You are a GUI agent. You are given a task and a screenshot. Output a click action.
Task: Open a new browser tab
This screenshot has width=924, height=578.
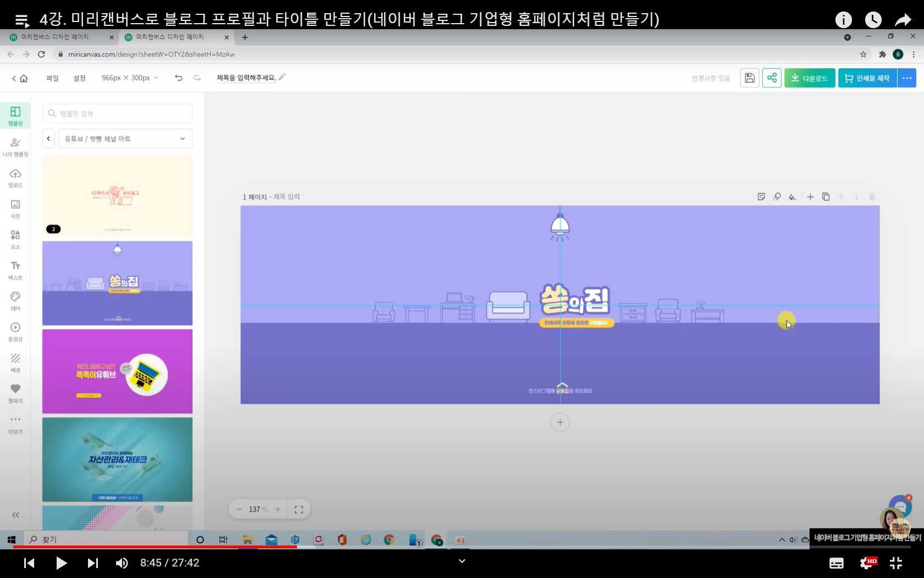(245, 37)
